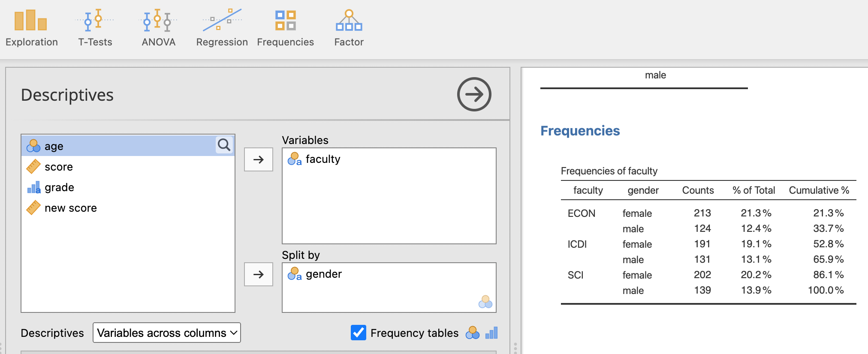Click the ICDI row label
The height and width of the screenshot is (354, 868).
coord(577,244)
